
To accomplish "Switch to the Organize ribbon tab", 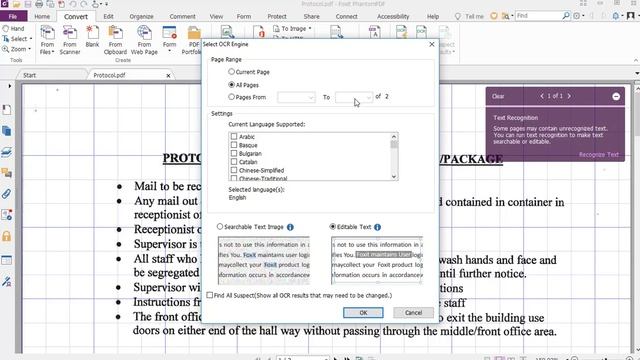I will (x=141, y=16).
